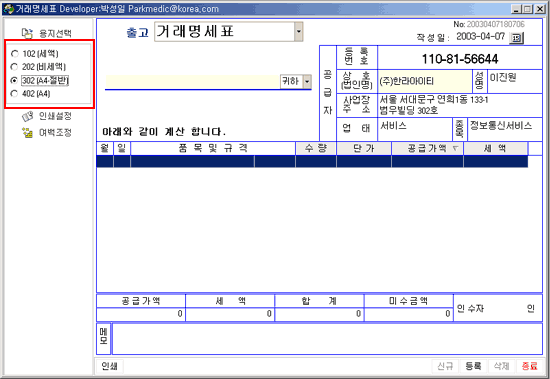Viewport: 550px width, 379px height.
Task: Click the 월 column header
Action: (x=105, y=148)
